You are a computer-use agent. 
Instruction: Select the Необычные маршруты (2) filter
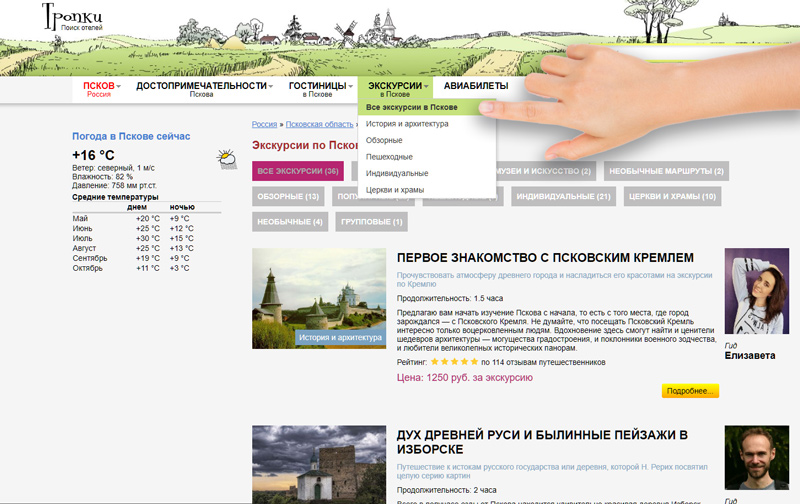pyautogui.click(x=666, y=171)
